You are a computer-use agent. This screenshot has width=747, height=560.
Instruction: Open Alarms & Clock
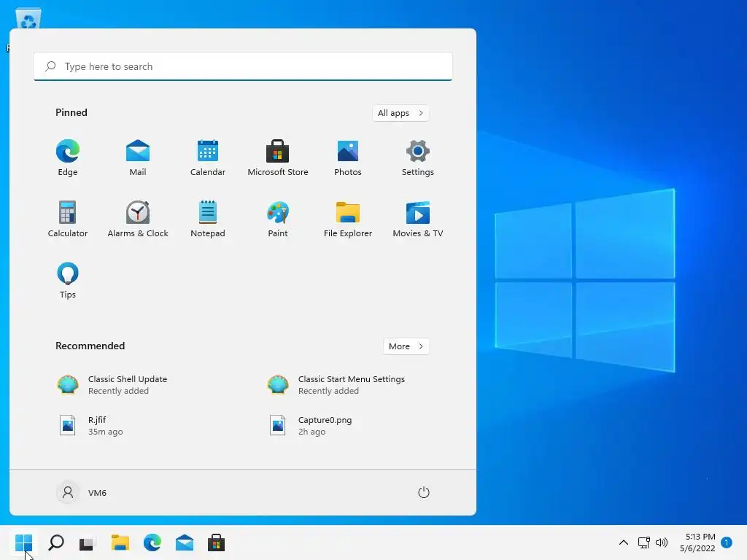(x=138, y=219)
